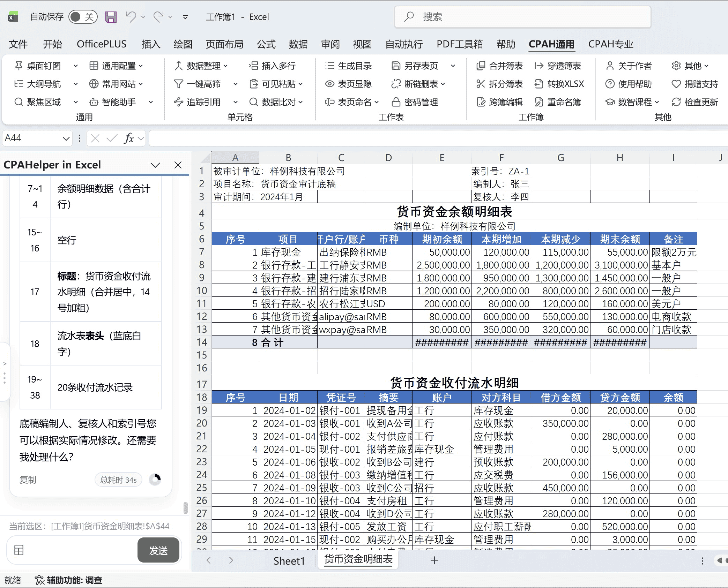
Task: Close the CPAHelper in Excel pane
Action: [x=178, y=165]
